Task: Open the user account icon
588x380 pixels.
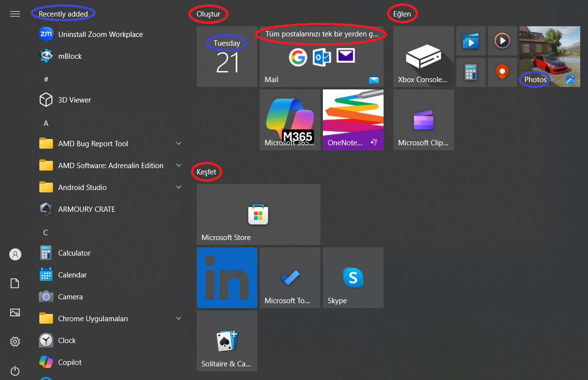Action: point(15,254)
